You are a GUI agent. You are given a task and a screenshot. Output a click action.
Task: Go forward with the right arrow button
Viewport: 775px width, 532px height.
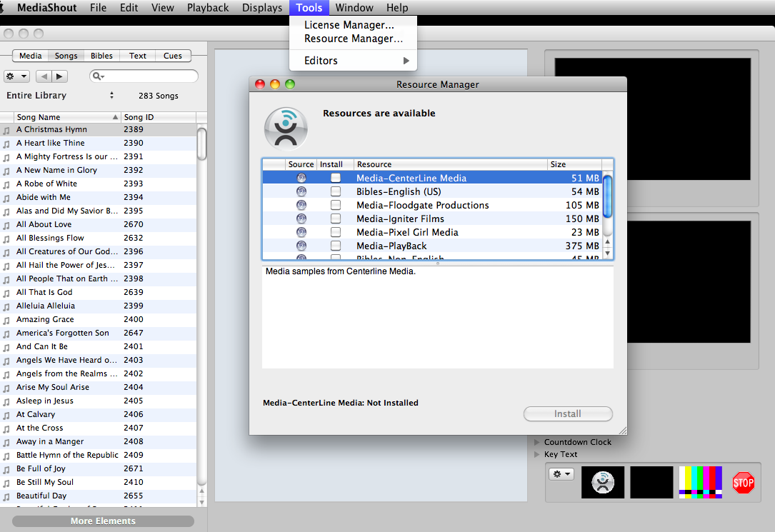coord(60,76)
